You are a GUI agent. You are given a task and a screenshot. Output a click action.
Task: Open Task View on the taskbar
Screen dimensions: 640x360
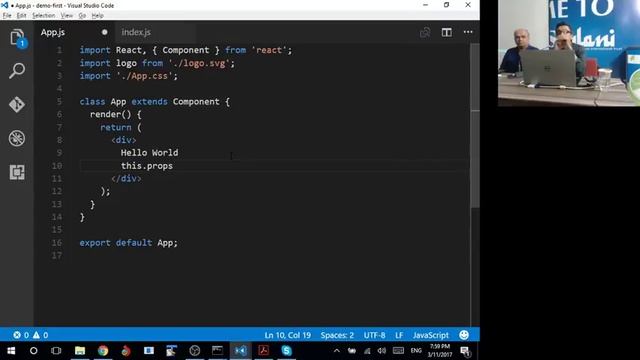[x=56, y=351]
